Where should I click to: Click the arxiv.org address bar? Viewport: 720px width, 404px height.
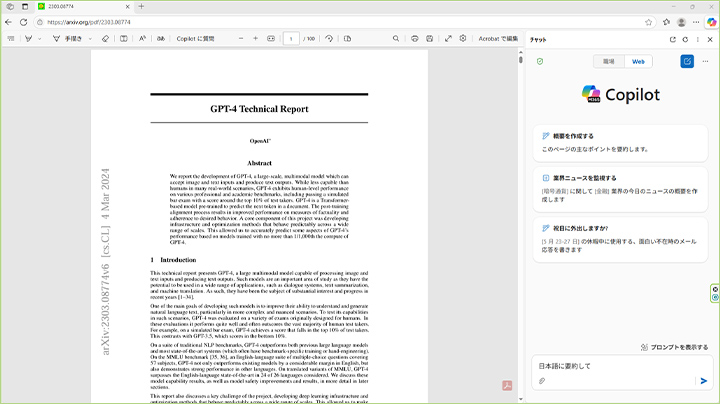[340, 22]
